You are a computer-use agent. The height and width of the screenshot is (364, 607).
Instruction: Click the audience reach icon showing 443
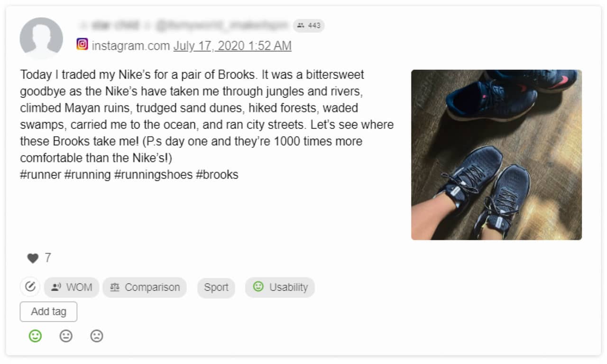pyautogui.click(x=301, y=26)
